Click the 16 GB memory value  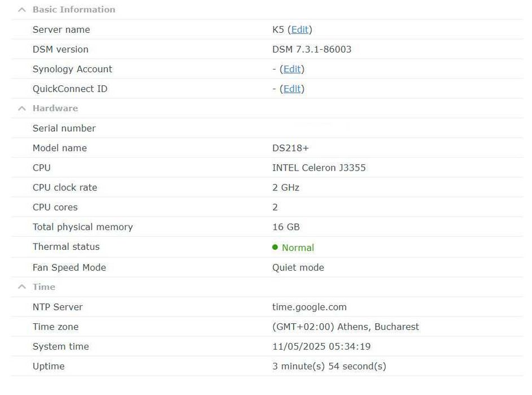(286, 227)
